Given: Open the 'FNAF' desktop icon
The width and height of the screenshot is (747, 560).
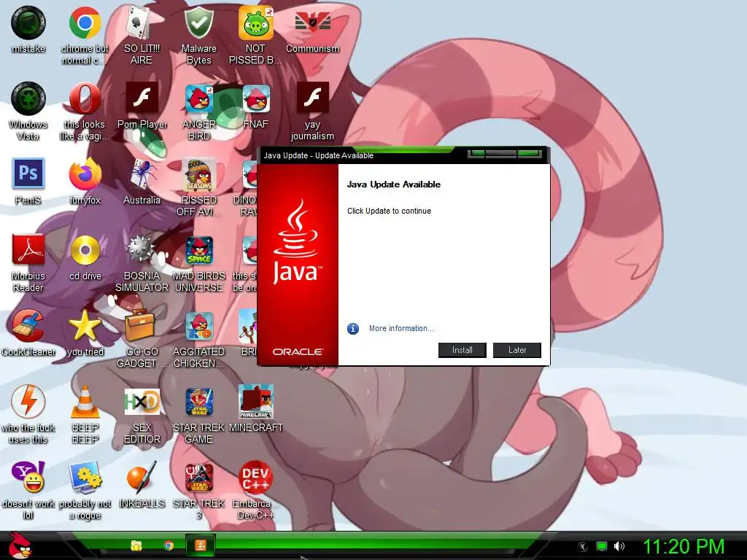Looking at the screenshot, I should (256, 98).
